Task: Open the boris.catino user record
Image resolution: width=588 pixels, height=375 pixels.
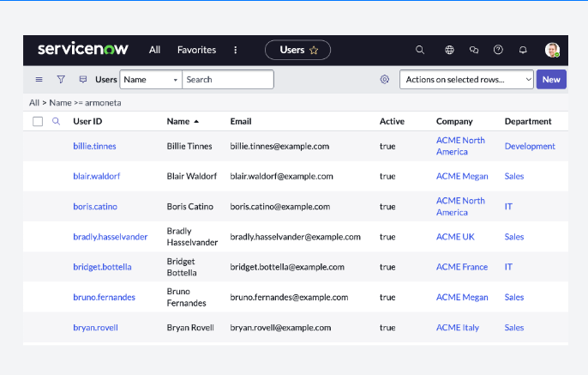Action: 95,207
